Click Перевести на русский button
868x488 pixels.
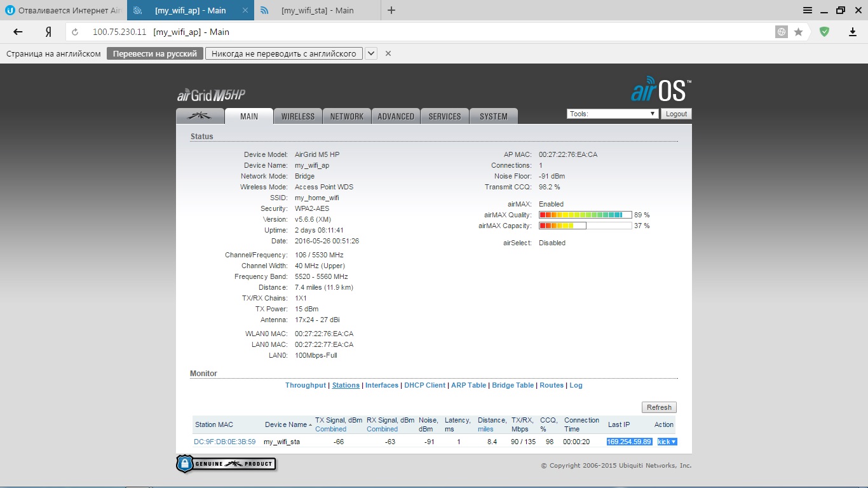155,53
